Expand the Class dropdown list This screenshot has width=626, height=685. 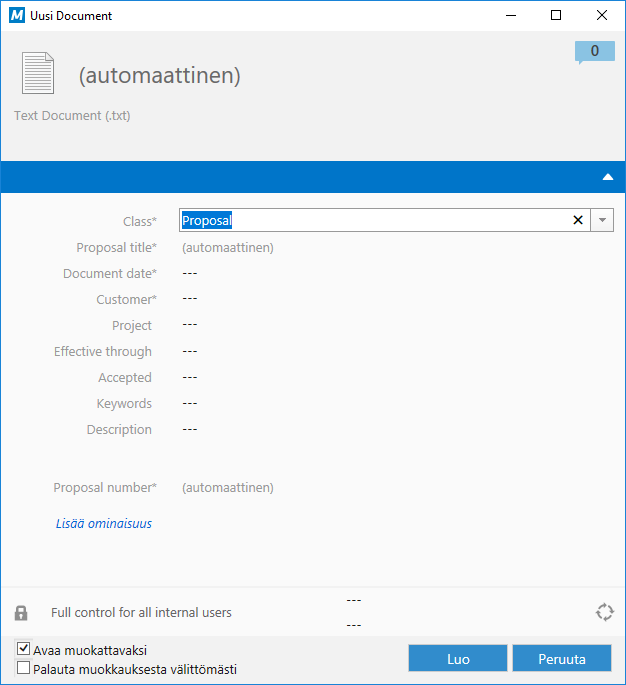602,221
